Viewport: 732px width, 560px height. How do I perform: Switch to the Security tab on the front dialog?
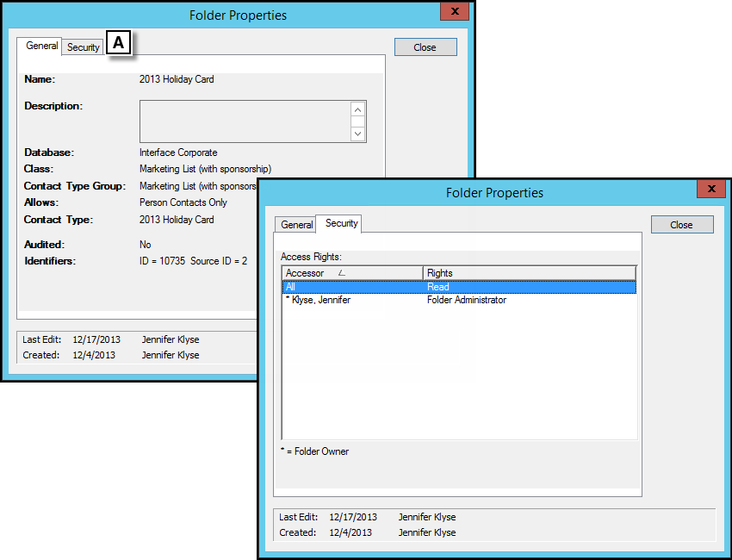339,224
